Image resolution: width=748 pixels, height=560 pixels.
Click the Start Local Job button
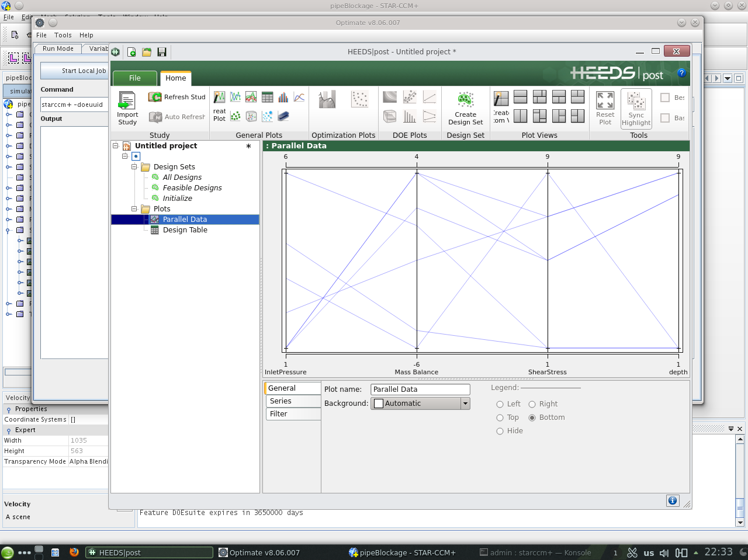tap(75, 71)
